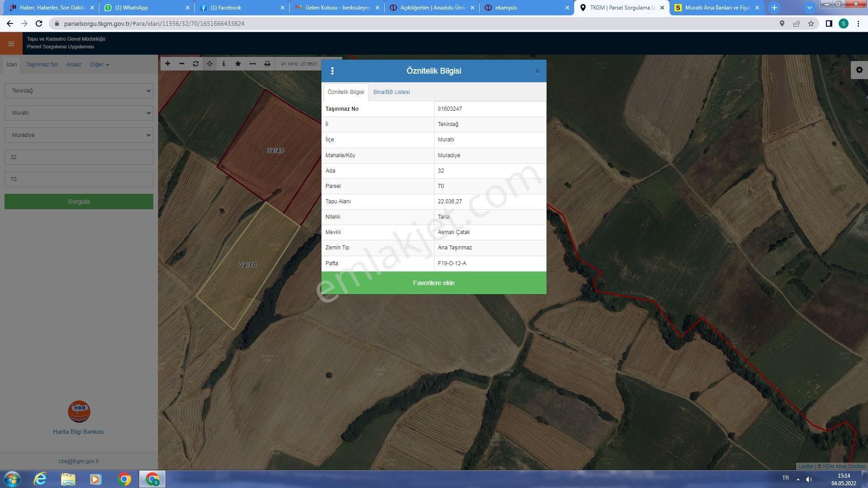
Task: Open the Chrome profile avatar
Action: point(844,23)
